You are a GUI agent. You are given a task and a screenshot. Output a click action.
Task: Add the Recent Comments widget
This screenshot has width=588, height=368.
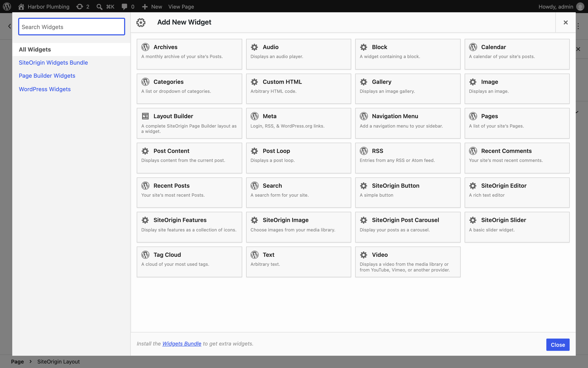tap(517, 158)
